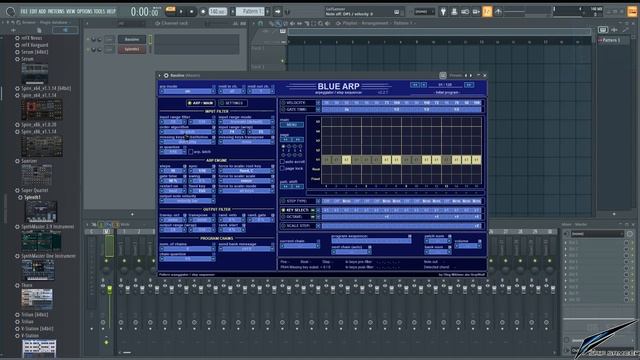Select Thorn in the browser
Screen dimensions: 640x360
26,285
